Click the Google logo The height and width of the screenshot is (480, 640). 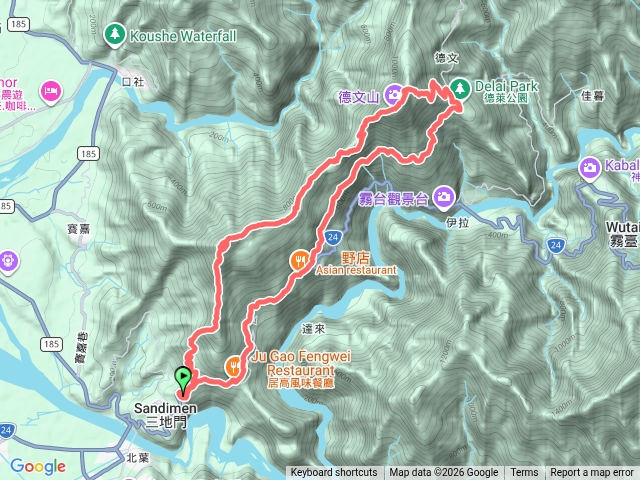coord(38,467)
